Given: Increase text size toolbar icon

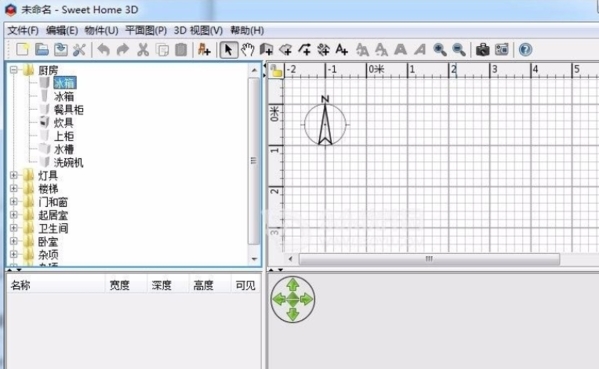Looking at the screenshot, I should pyautogui.click(x=362, y=50).
